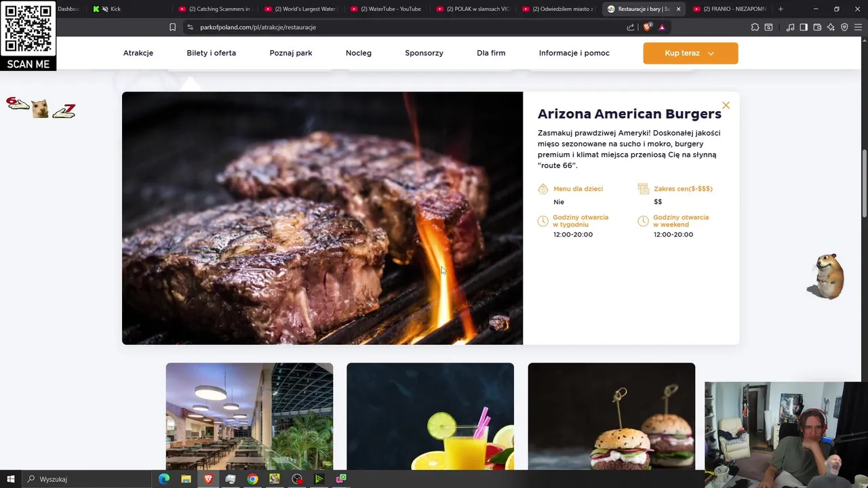Open Google Chrome from the taskbar
This screenshot has width=868, height=488.
coord(252,479)
